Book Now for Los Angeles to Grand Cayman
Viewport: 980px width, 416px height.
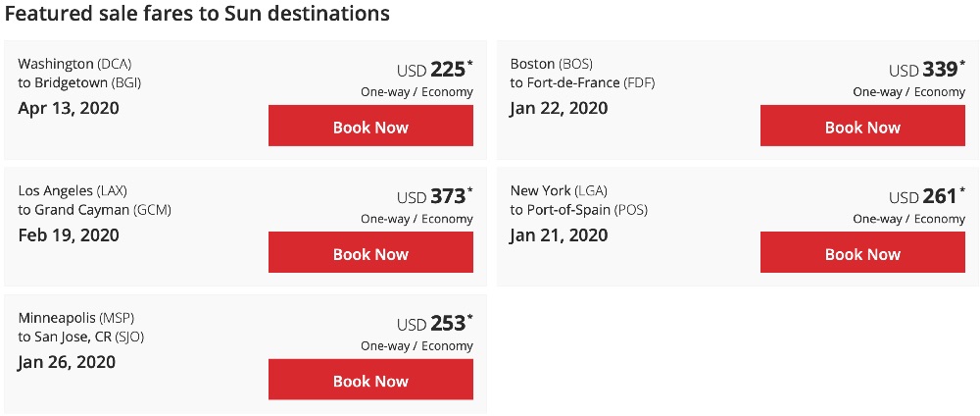coord(370,253)
